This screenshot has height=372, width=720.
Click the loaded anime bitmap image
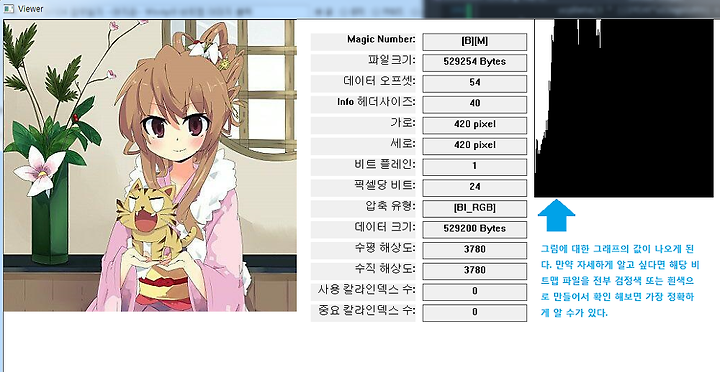(150, 165)
